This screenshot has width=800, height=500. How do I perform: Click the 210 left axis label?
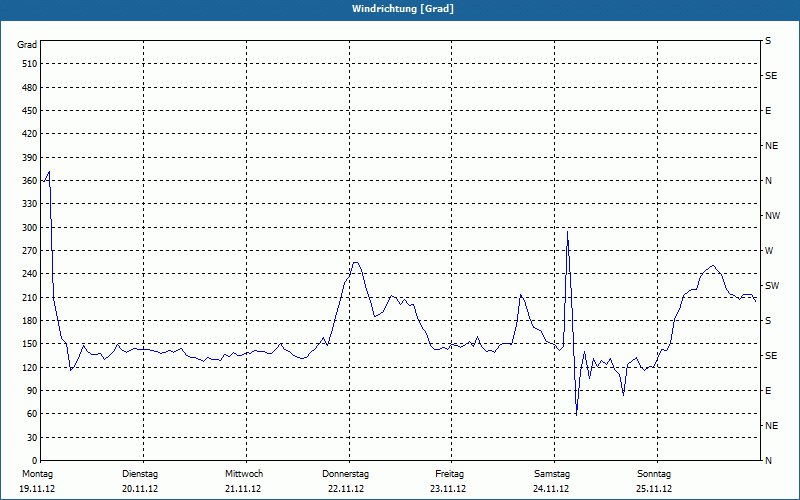tap(30, 297)
